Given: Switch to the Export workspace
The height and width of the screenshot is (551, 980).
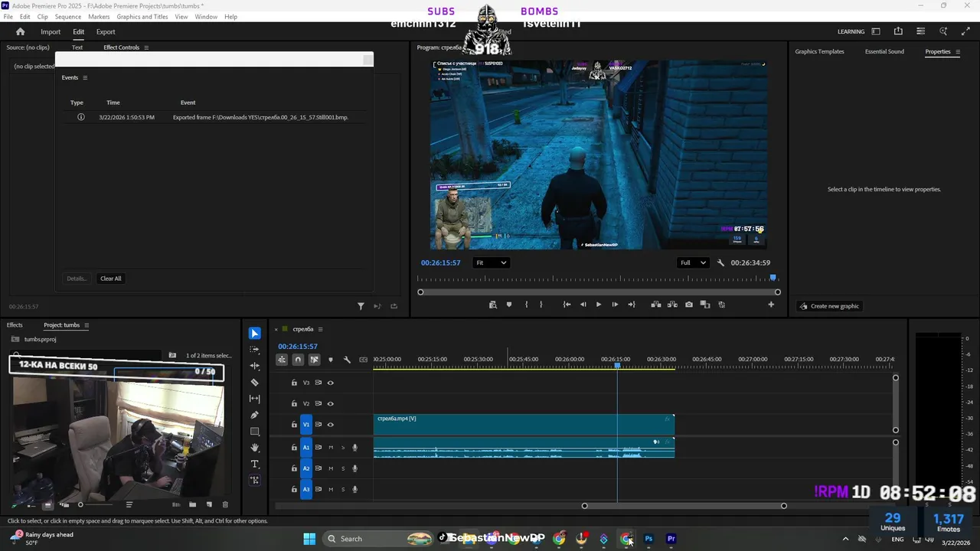Looking at the screenshot, I should click(x=106, y=31).
